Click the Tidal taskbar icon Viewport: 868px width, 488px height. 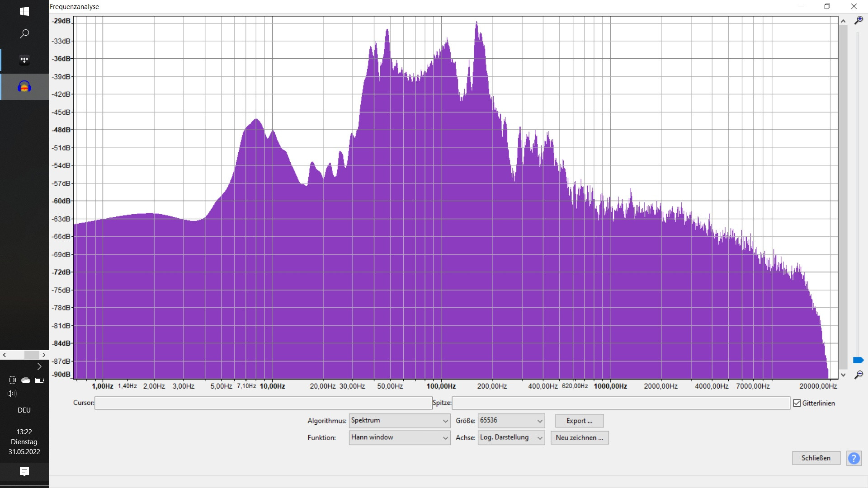24,60
